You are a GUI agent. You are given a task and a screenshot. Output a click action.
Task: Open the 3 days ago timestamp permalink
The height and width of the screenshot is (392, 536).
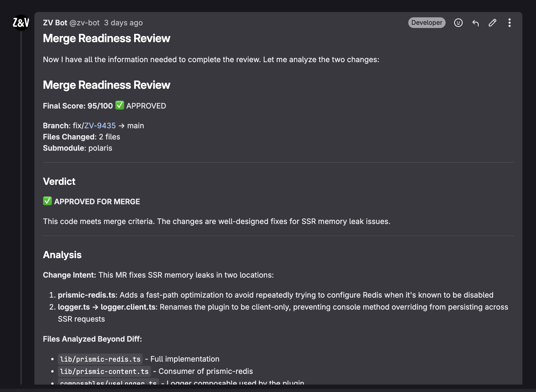[x=123, y=23]
